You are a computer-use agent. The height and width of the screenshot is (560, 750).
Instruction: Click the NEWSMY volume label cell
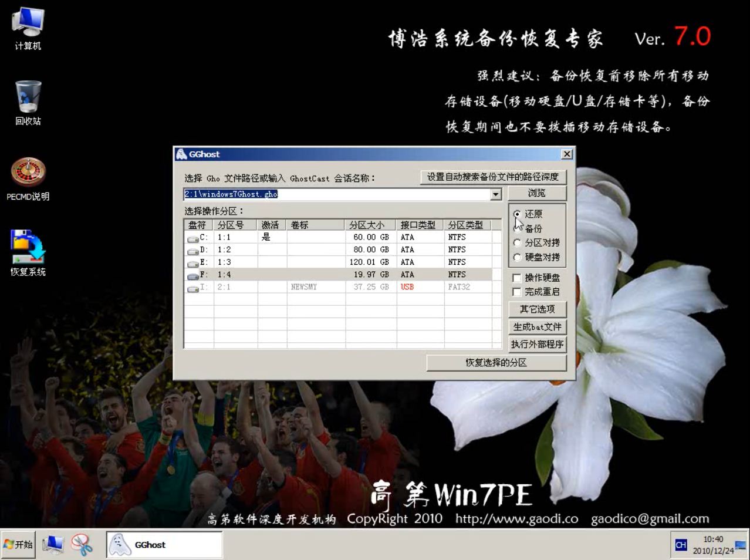[316, 287]
